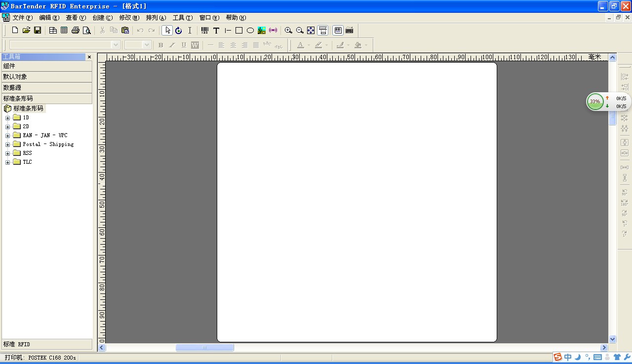Click the table-layout icon after Save
Viewport: 632px width, 364px height.
(53, 30)
